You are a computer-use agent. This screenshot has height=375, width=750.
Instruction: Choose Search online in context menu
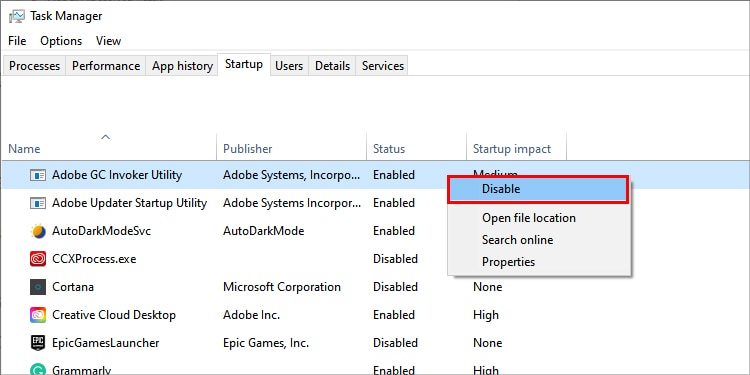tap(518, 240)
